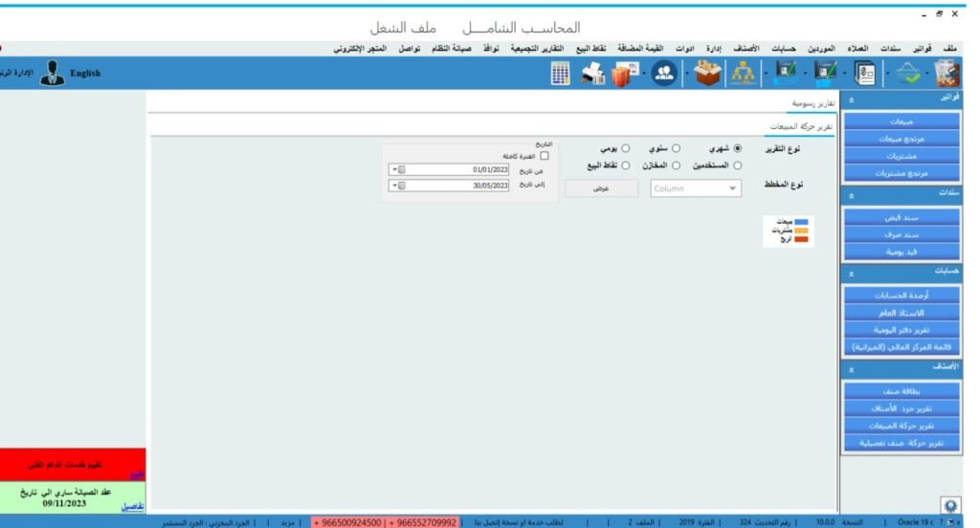Screen dimensions: 980x528
Task: Click the support headset icon at bottom right
Action: [950, 505]
